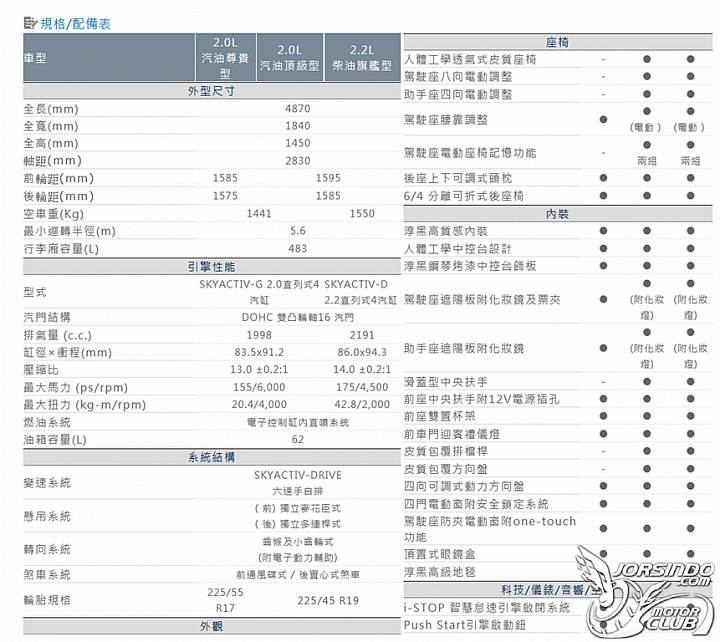
Task: Click the 四門電動窗附安全鎖定系統 row
Action: tap(558, 504)
